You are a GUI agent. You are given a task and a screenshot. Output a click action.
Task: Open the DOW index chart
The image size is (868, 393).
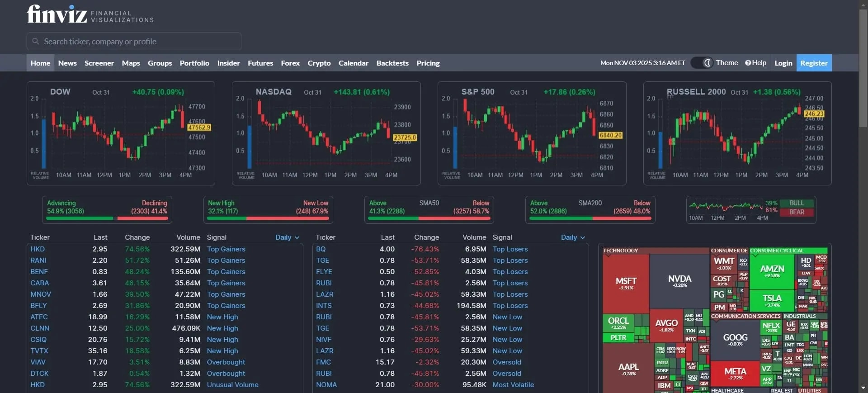pos(121,133)
